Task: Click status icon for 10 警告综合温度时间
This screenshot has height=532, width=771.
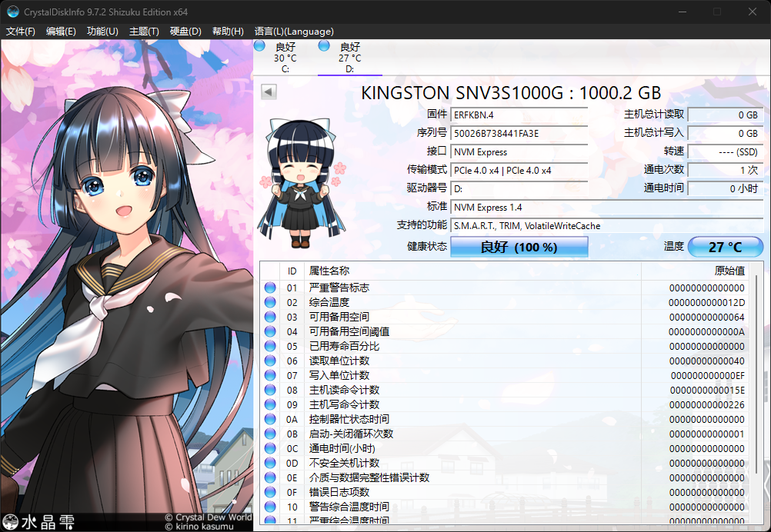Action: click(270, 507)
